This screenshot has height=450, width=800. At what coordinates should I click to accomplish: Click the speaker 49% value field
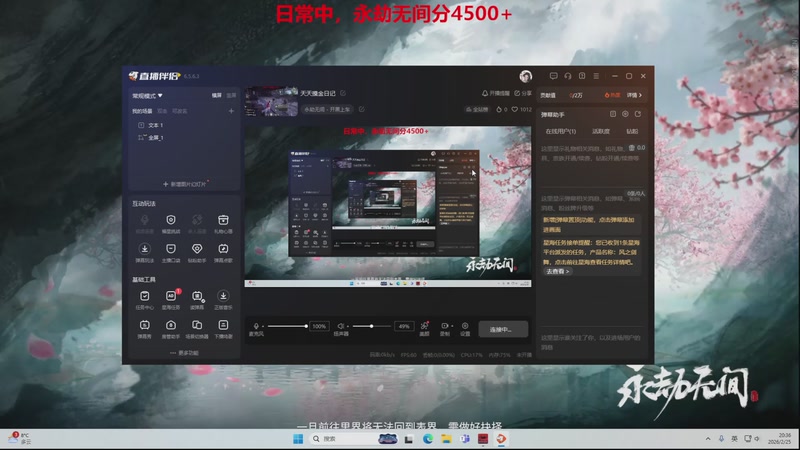pyautogui.click(x=404, y=326)
